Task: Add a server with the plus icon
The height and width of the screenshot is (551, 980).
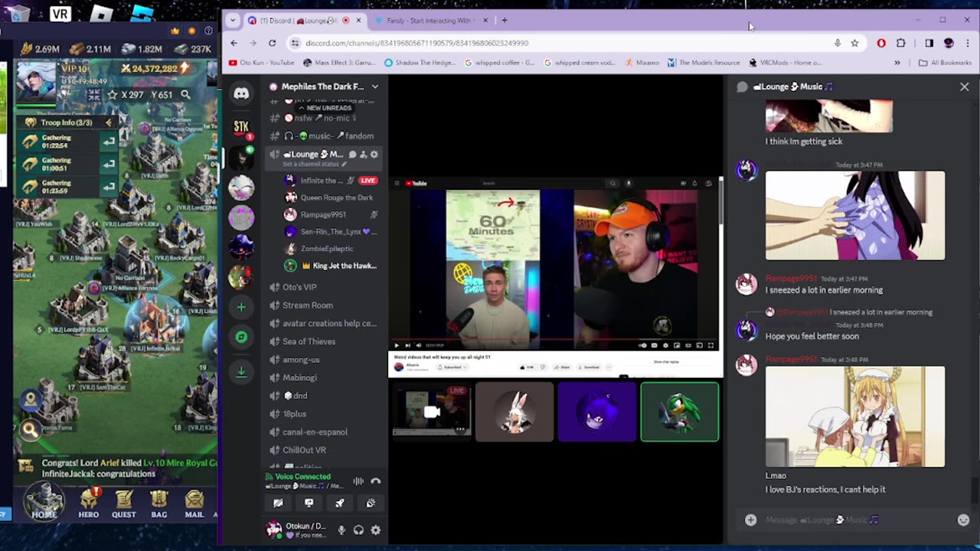Action: click(241, 307)
